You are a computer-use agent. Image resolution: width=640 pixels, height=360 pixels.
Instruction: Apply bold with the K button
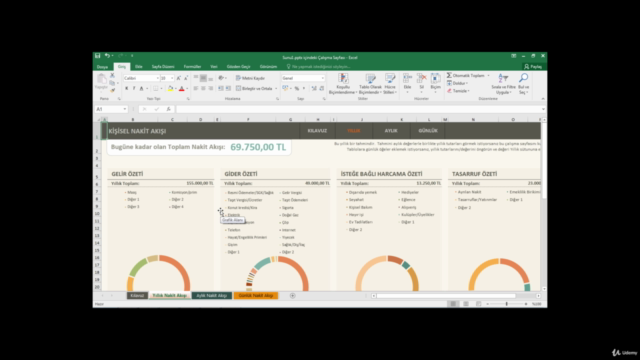(127, 89)
